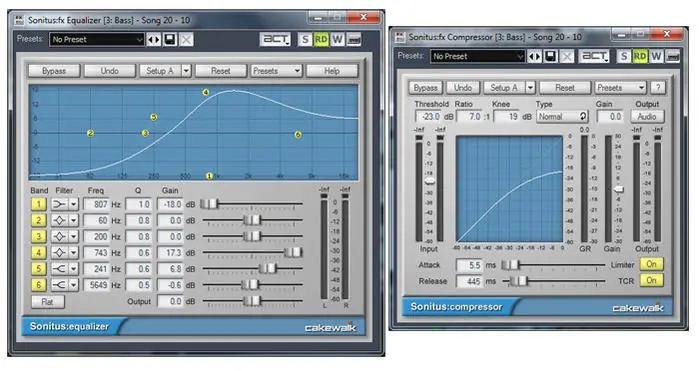Enable the RD automation read in Compressor

[640, 56]
